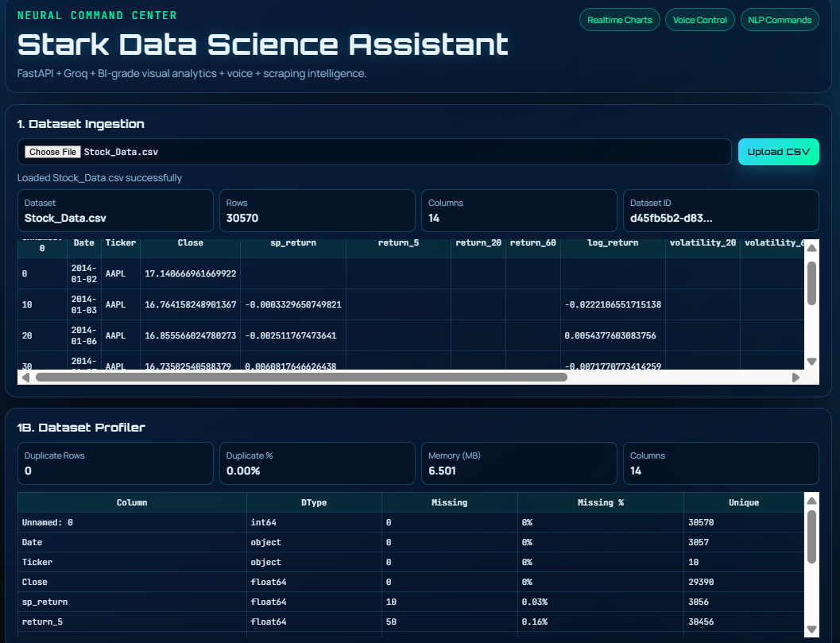Click the unique value 3057
This screenshot has width=840, height=643.
[699, 542]
